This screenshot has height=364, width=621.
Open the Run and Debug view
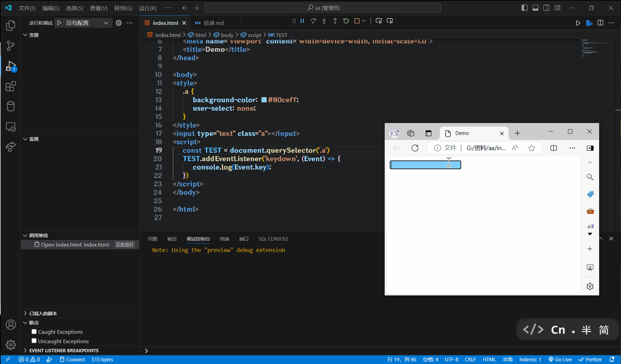pyautogui.click(x=11, y=66)
